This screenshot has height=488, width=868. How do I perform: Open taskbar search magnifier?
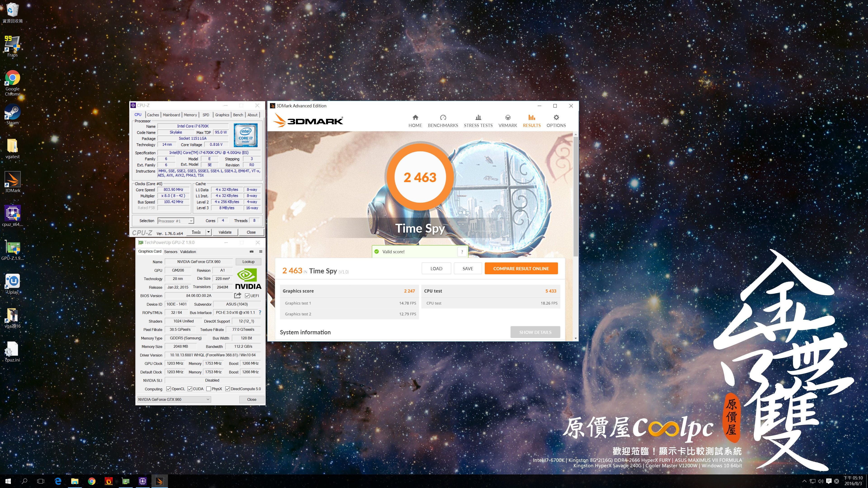coord(24,481)
